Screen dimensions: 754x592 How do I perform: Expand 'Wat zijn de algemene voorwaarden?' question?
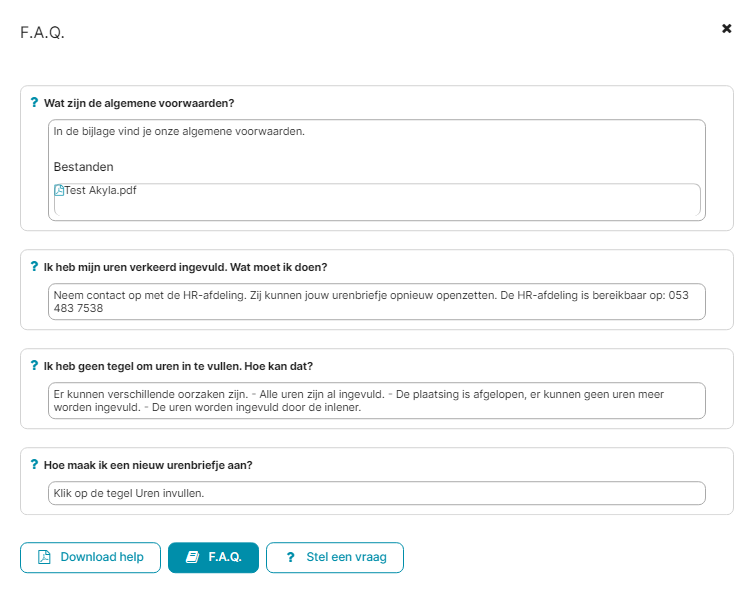pyautogui.click(x=139, y=103)
